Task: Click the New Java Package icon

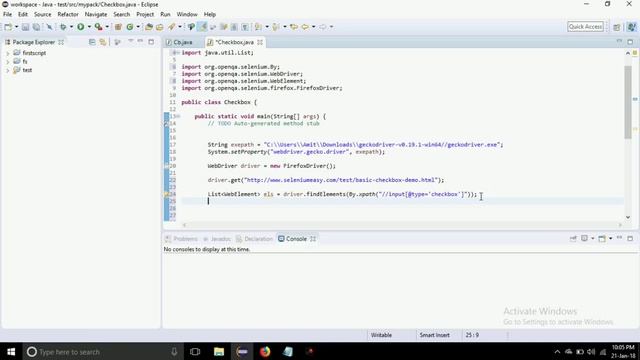Action: (118, 27)
